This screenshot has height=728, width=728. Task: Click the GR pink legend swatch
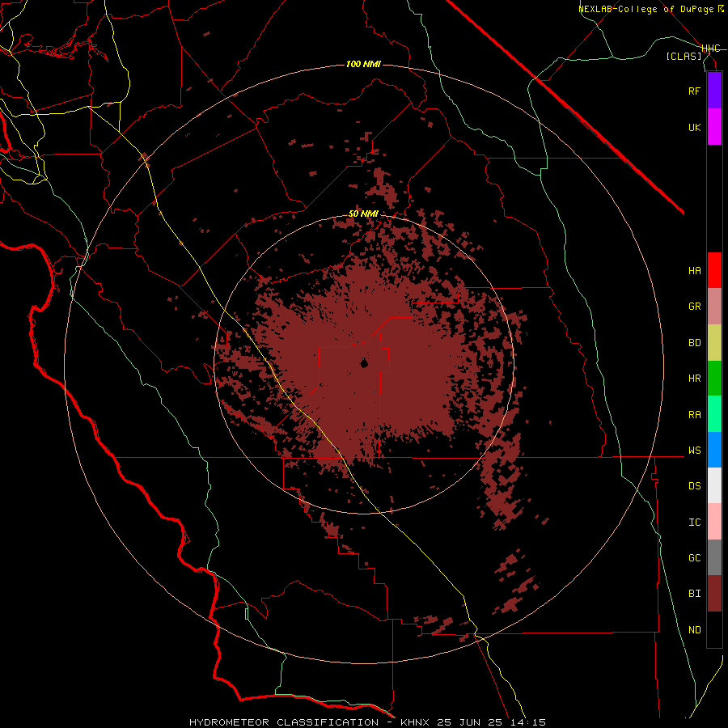click(x=714, y=307)
